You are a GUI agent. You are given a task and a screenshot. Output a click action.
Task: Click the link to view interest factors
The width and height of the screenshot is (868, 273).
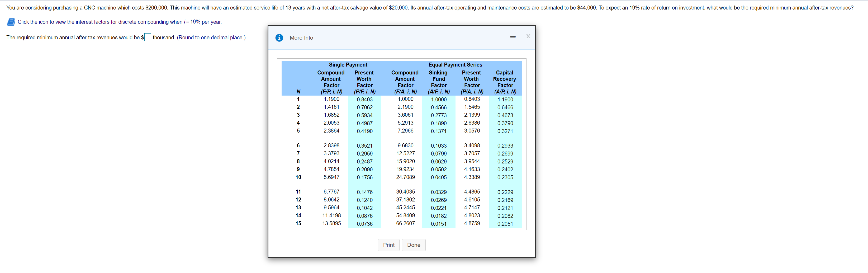coord(120,22)
